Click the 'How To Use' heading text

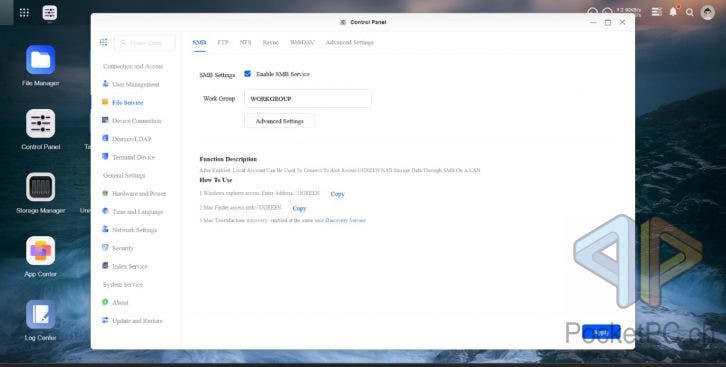216,180
